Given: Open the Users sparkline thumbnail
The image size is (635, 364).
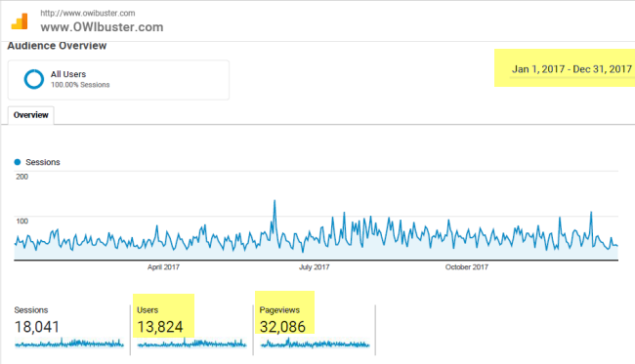Looking at the screenshot, I should (x=191, y=344).
